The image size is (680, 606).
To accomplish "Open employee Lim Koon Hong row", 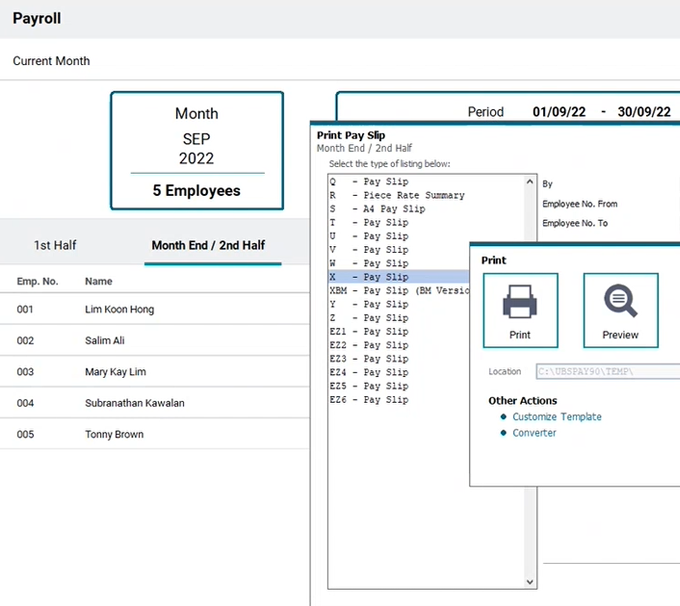I will (119, 310).
